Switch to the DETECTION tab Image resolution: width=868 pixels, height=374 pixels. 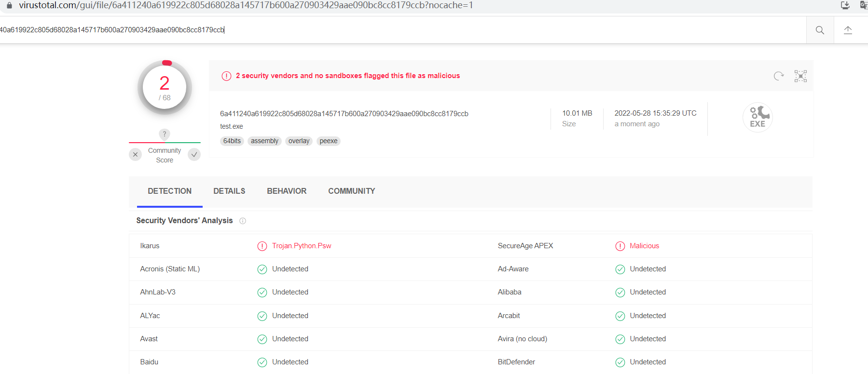[x=169, y=191]
